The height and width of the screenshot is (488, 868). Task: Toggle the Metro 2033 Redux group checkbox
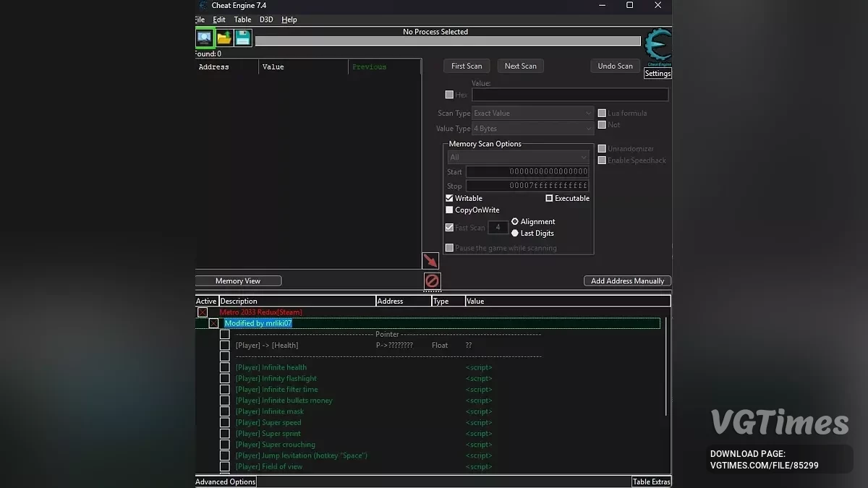tap(203, 312)
